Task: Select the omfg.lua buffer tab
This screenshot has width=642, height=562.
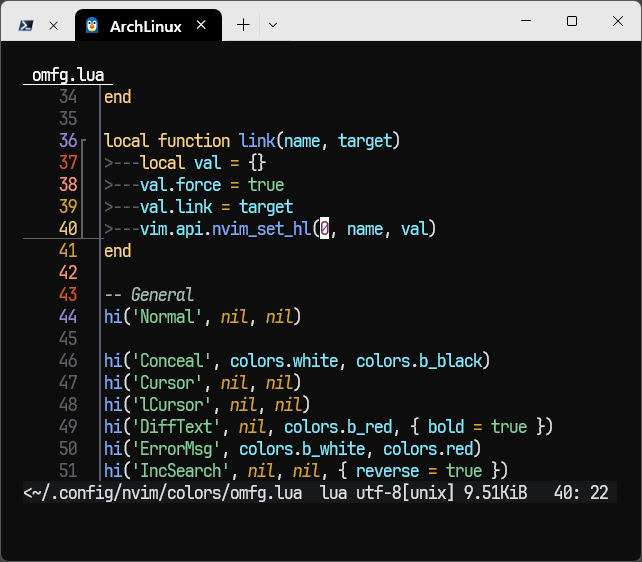Action: coord(67,75)
